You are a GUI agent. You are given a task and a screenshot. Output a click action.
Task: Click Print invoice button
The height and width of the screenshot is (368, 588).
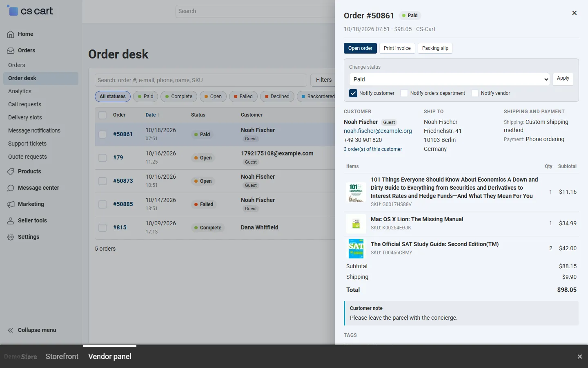pos(397,48)
